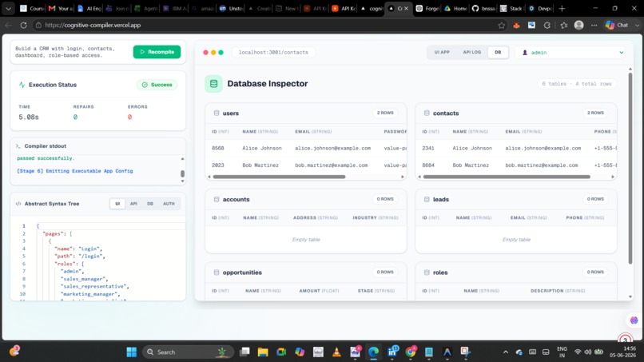Click right arrow of contacts table scrollbar
The height and width of the screenshot is (362, 644).
[613, 177]
